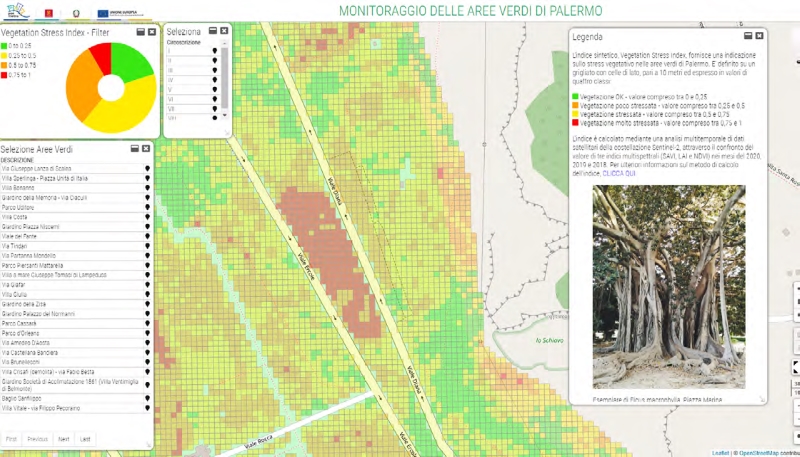Click the marker icon for Giardino della Zisa

[147, 304]
